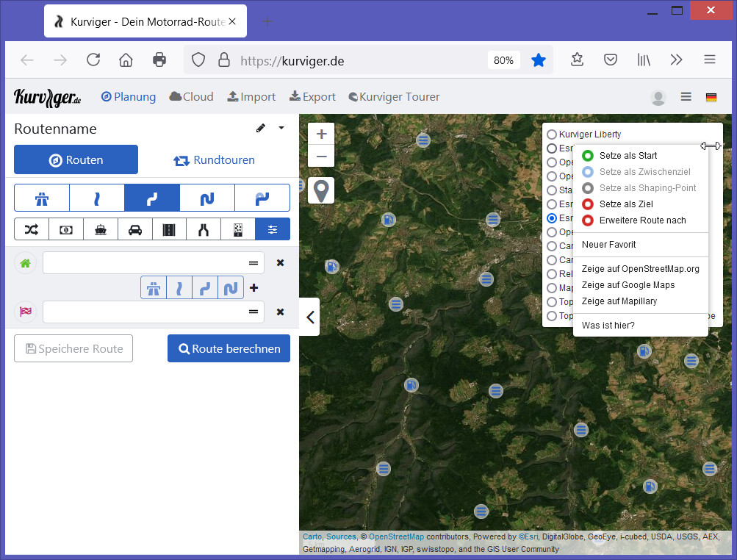Click the Kurviger.de logo

coord(48,97)
